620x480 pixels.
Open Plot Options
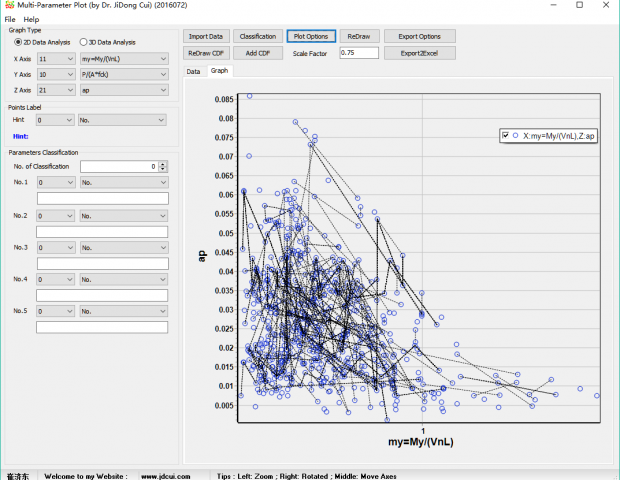(x=310, y=36)
